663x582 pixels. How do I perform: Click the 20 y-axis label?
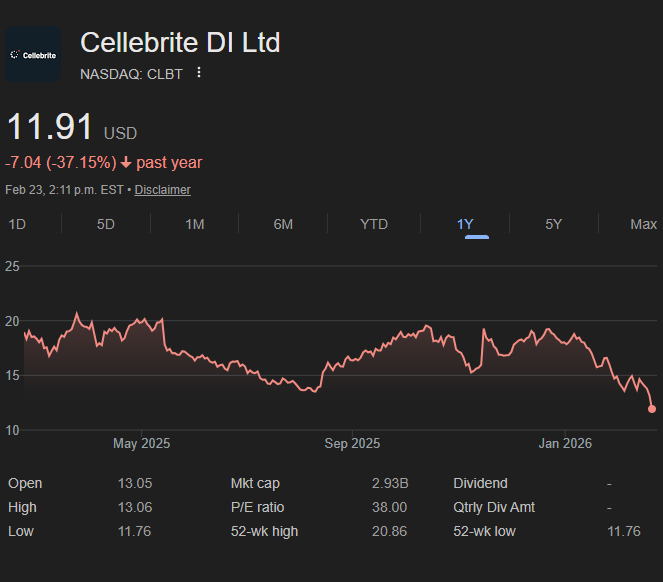click(x=12, y=321)
